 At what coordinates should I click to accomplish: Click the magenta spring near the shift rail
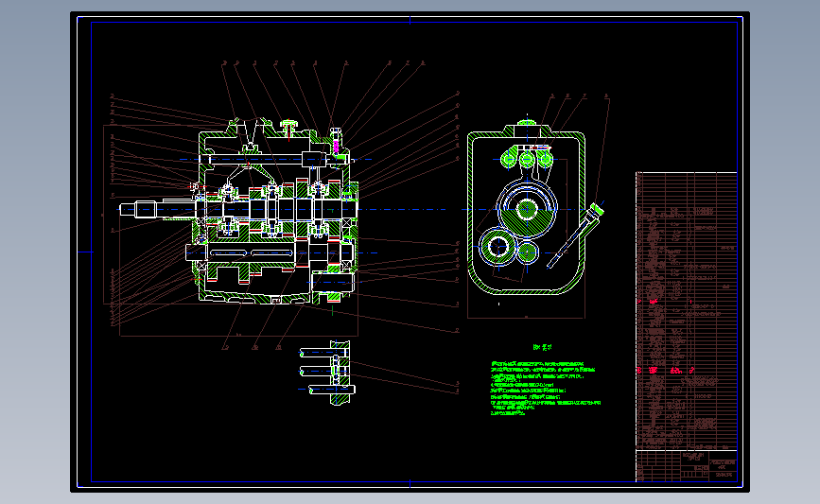coord(336,145)
